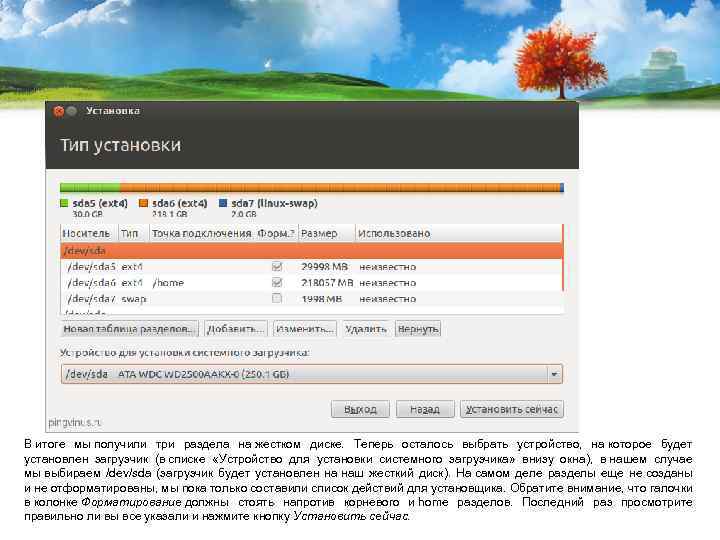Click the blue sda7 (linux-swap) legend square
This screenshot has height=540, width=720.
tap(223, 203)
